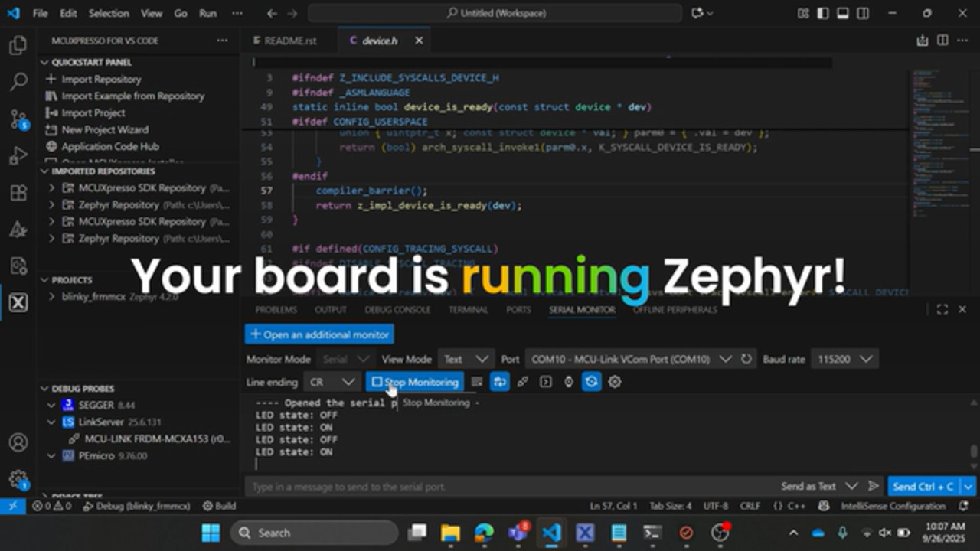Viewport: 980px width, 551px height.
Task: Click the Send Ctrl + C button
Action: click(x=924, y=486)
